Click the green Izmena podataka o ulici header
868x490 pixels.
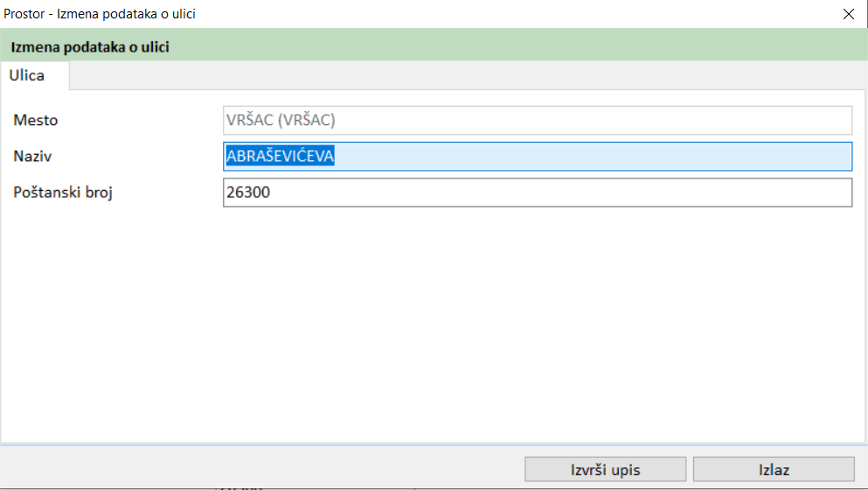click(90, 46)
